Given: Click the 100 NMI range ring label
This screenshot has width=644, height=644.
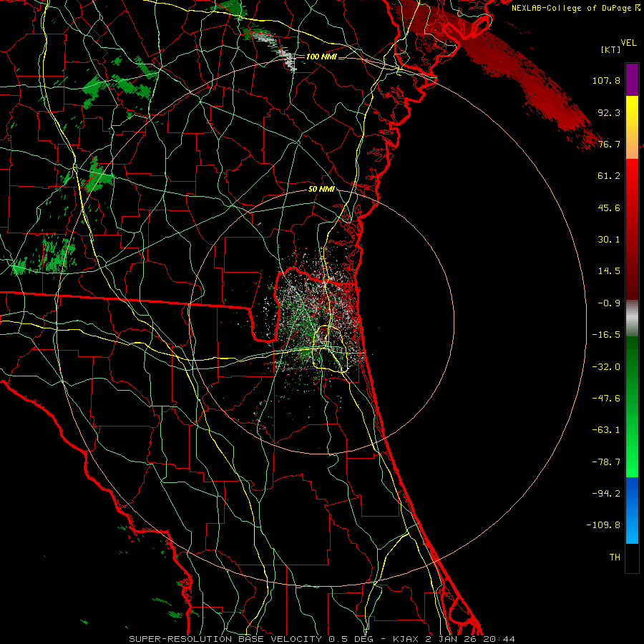Looking at the screenshot, I should tap(321, 57).
